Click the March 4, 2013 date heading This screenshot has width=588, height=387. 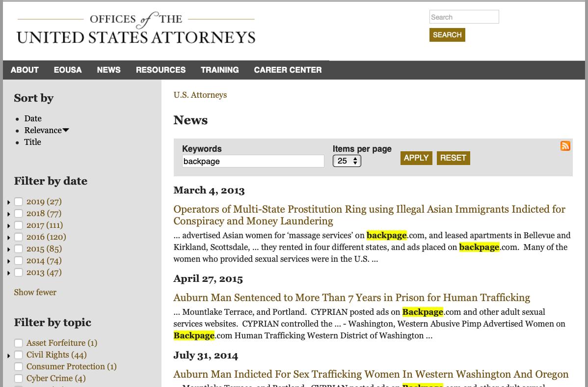pyautogui.click(x=209, y=191)
